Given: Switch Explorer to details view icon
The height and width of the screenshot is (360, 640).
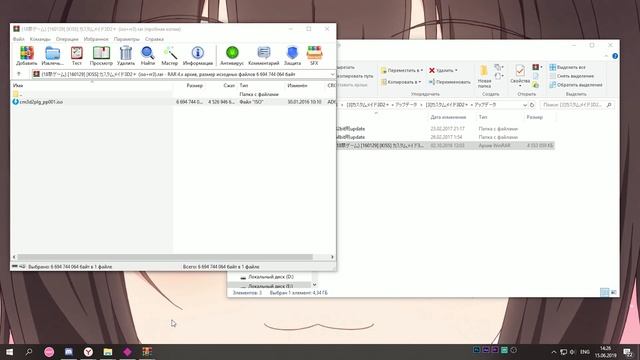Looking at the screenshot, I should pyautogui.click(x=604, y=292).
